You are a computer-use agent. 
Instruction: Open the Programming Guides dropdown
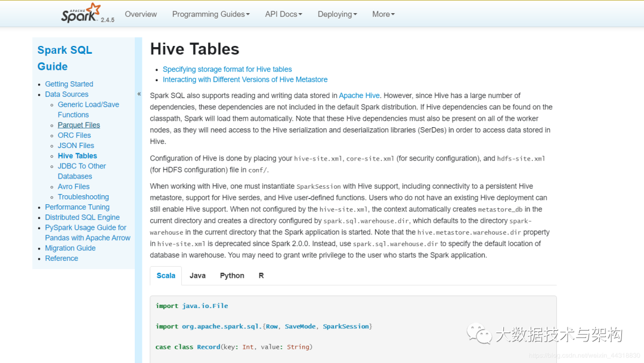click(x=210, y=14)
